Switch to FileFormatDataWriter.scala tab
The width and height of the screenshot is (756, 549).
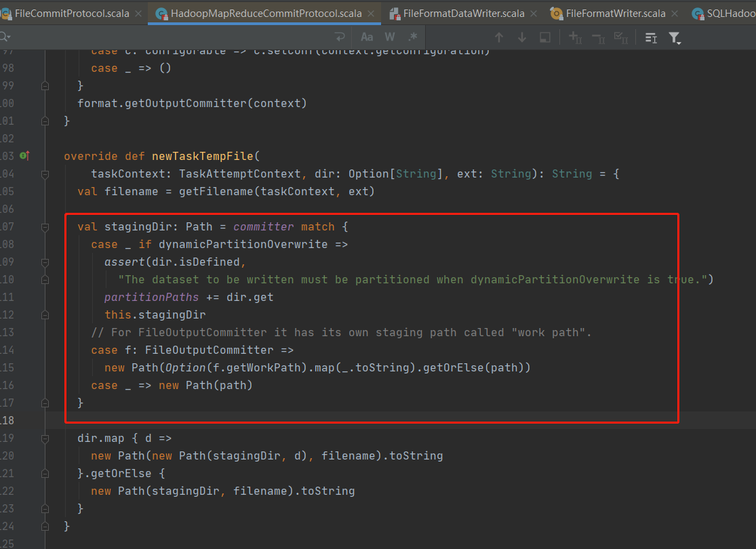point(464,13)
